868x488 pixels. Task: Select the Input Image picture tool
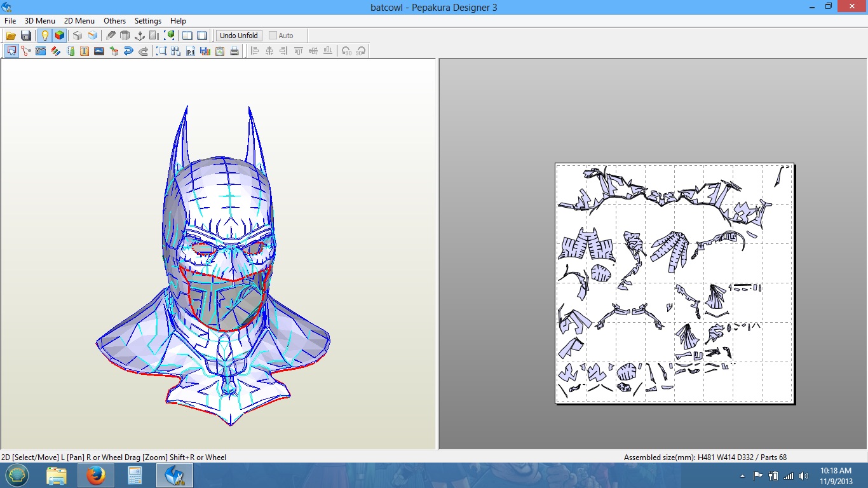point(99,51)
